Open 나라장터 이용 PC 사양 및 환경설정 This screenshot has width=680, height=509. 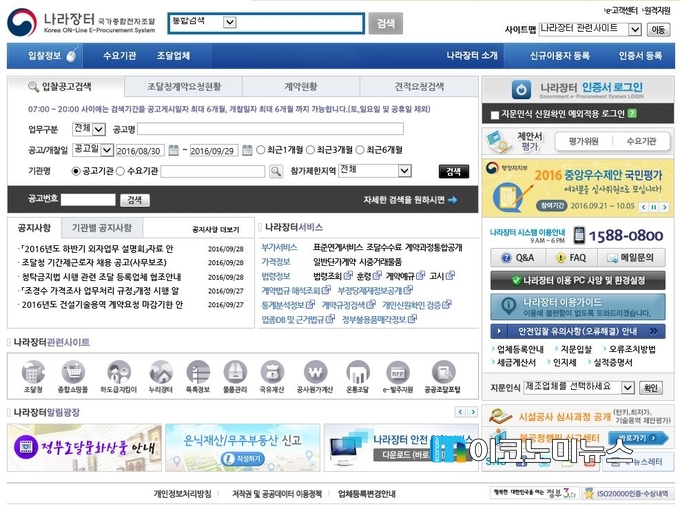point(578,280)
